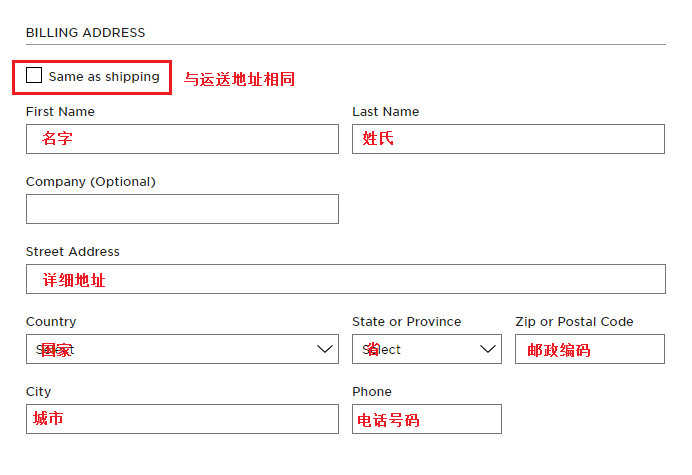
Task: Click the "Same as shipping" label text
Action: [104, 77]
